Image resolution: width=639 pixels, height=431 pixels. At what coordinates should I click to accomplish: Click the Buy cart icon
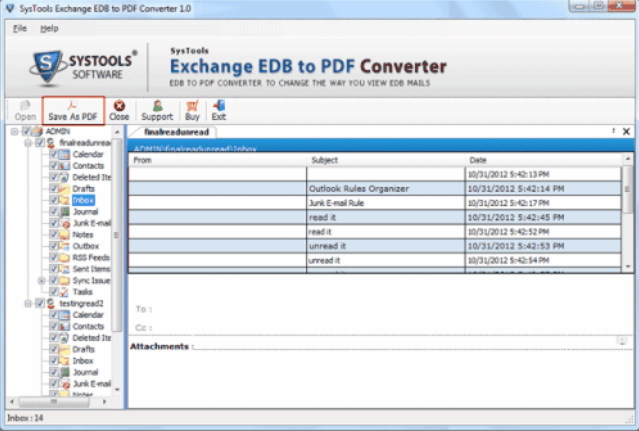pos(192,106)
